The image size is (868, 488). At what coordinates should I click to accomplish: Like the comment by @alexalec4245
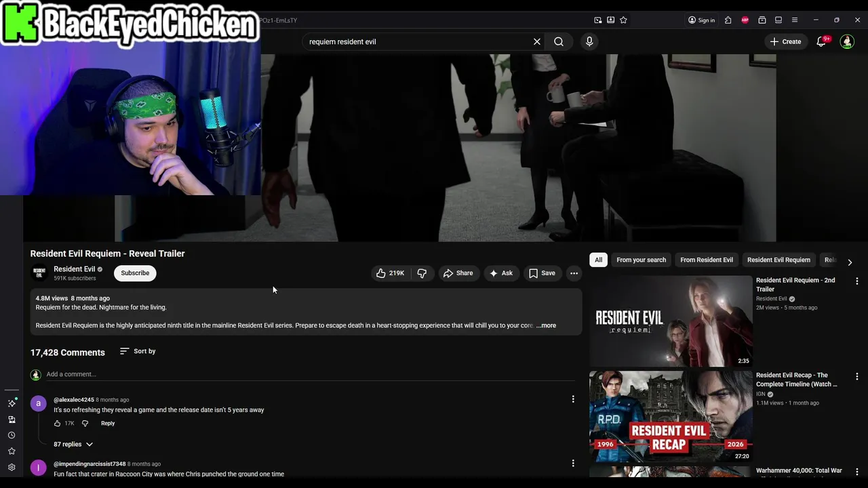click(58, 423)
